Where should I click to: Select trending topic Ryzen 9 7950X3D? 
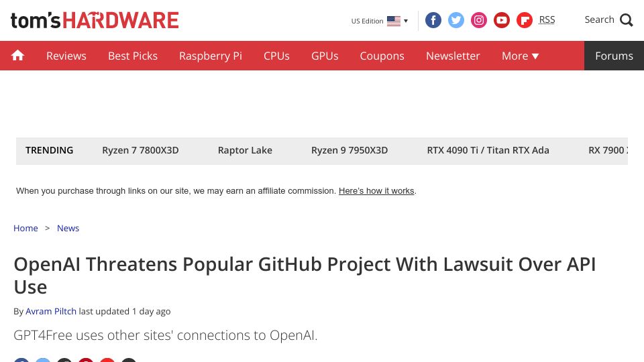[350, 150]
